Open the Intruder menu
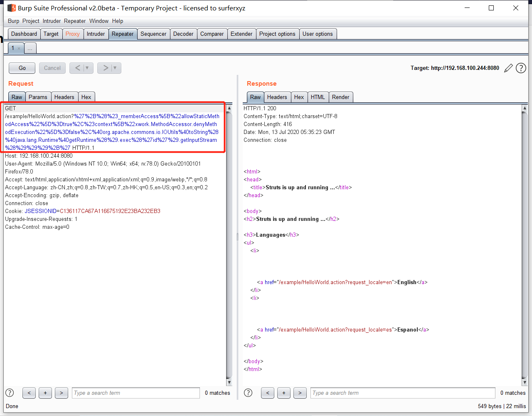Image resolution: width=532 pixels, height=416 pixels. pyautogui.click(x=52, y=21)
